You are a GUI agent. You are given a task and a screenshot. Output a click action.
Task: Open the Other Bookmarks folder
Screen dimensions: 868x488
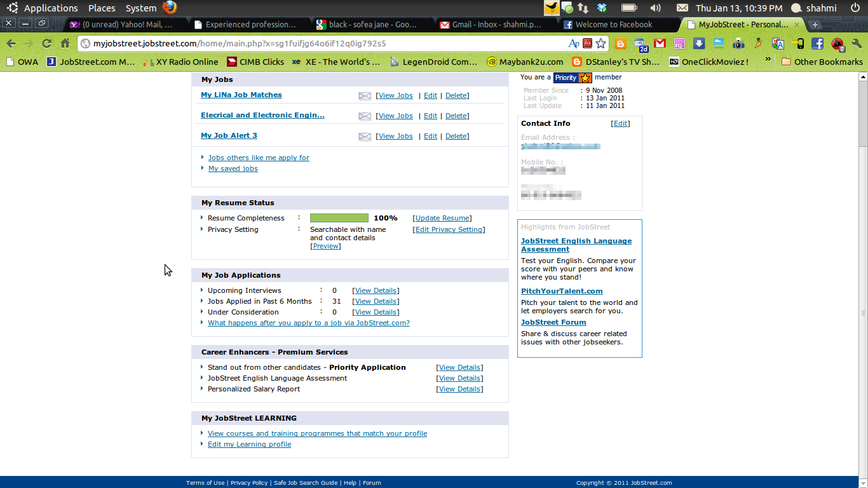822,62
